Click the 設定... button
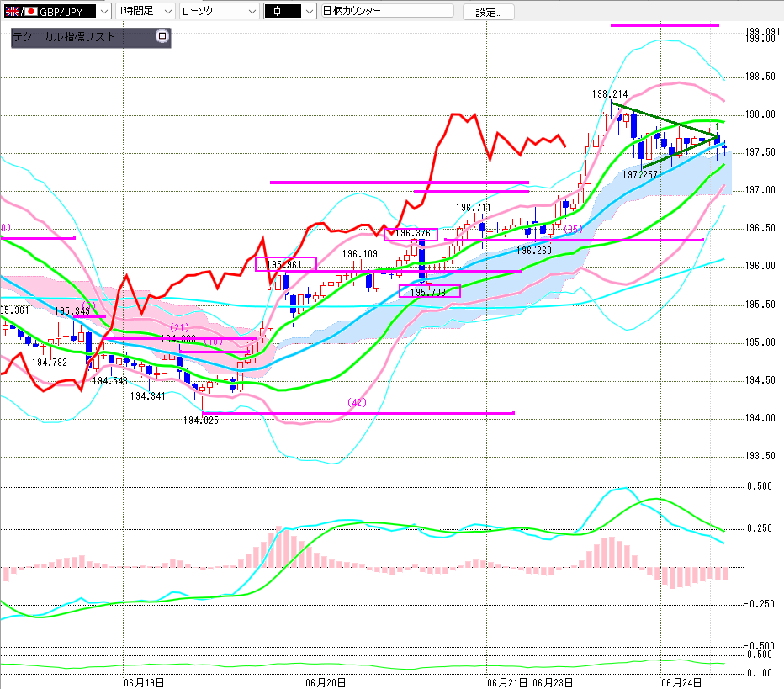 tap(489, 12)
